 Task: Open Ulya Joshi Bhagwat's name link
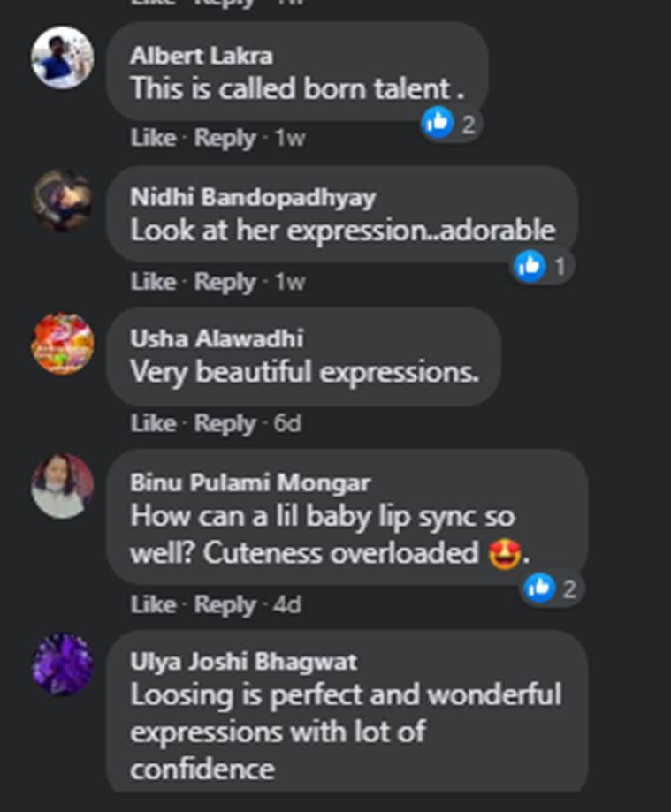pos(244,662)
